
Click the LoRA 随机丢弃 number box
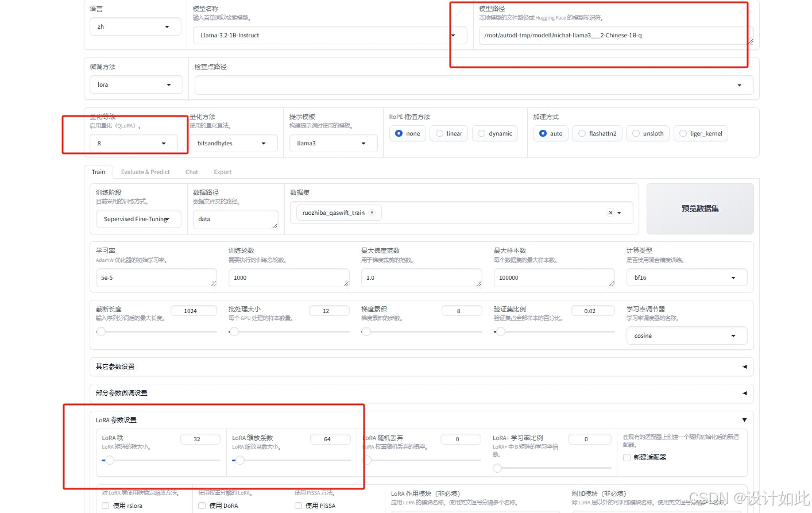(461, 439)
